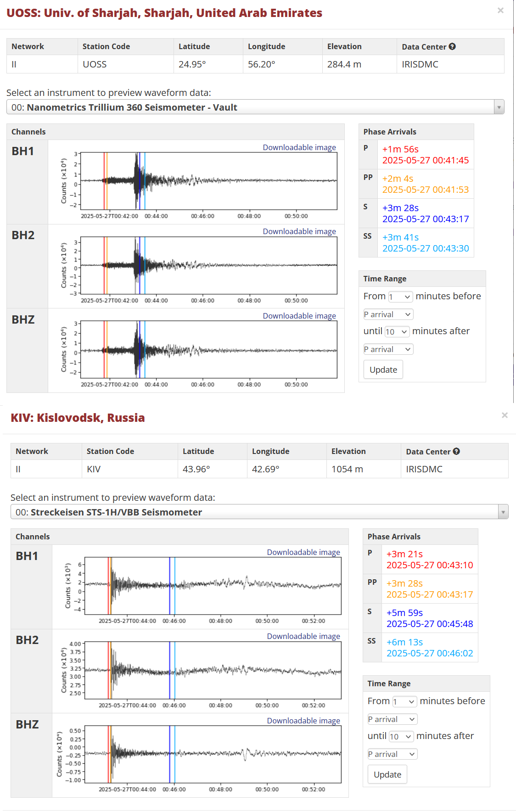Click the UOSS Station Code cell
This screenshot has height=812, width=516.
tap(125, 64)
